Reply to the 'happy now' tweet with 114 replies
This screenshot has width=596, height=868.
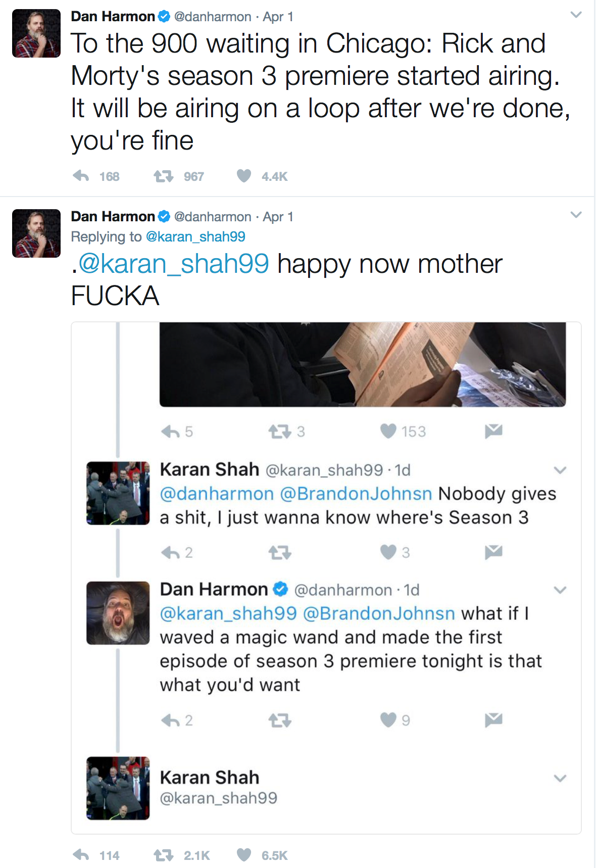coord(81,855)
